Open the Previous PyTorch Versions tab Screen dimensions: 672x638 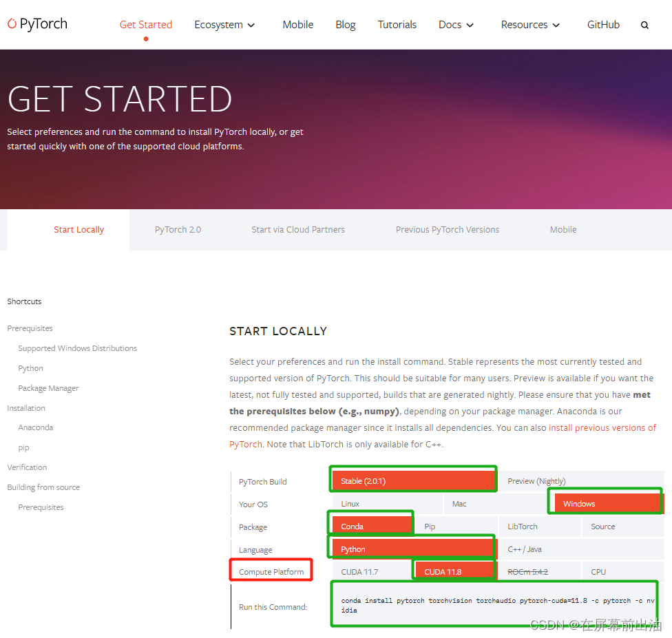tap(448, 230)
